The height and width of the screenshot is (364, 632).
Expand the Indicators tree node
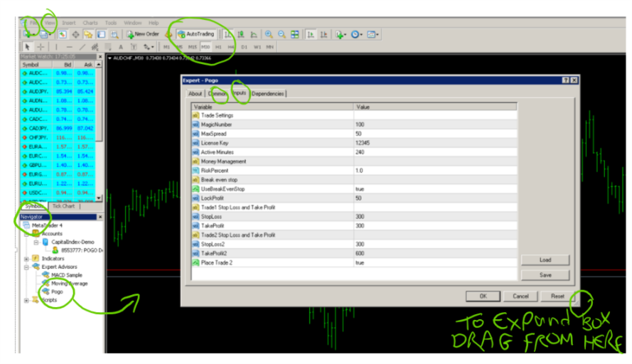26,259
